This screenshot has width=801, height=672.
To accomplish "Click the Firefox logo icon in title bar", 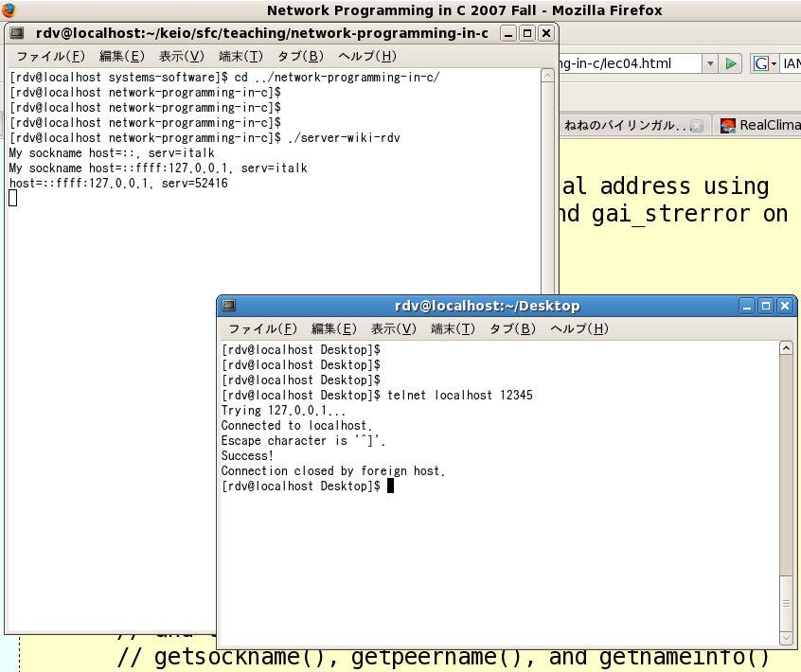I will 9,10.
